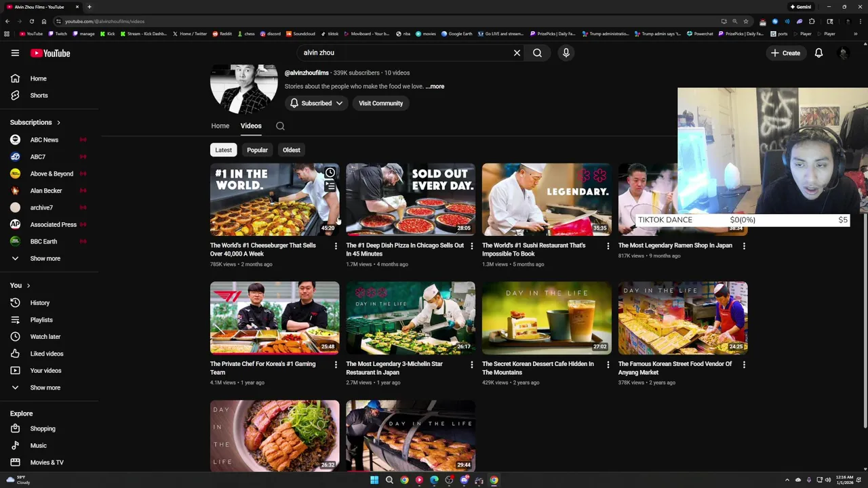
Task: Expand the Subscriptions section arrow
Action: [x=58, y=123]
